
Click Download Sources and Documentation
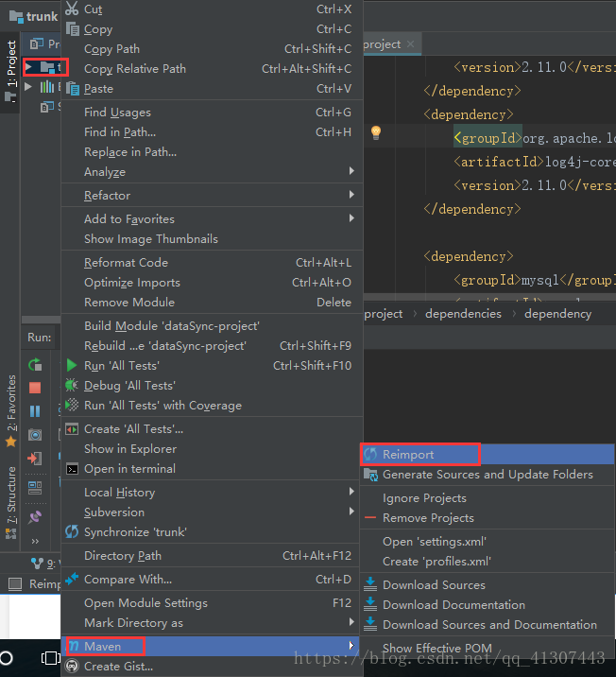489,625
